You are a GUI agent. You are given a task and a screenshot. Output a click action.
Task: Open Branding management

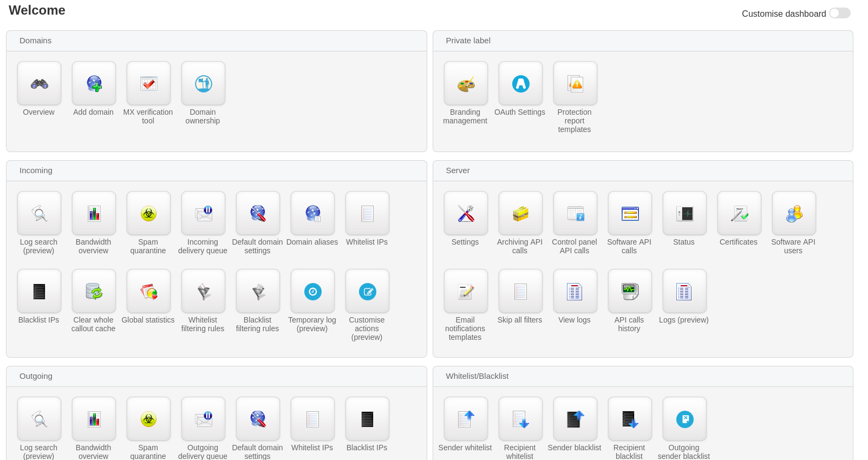click(x=466, y=83)
